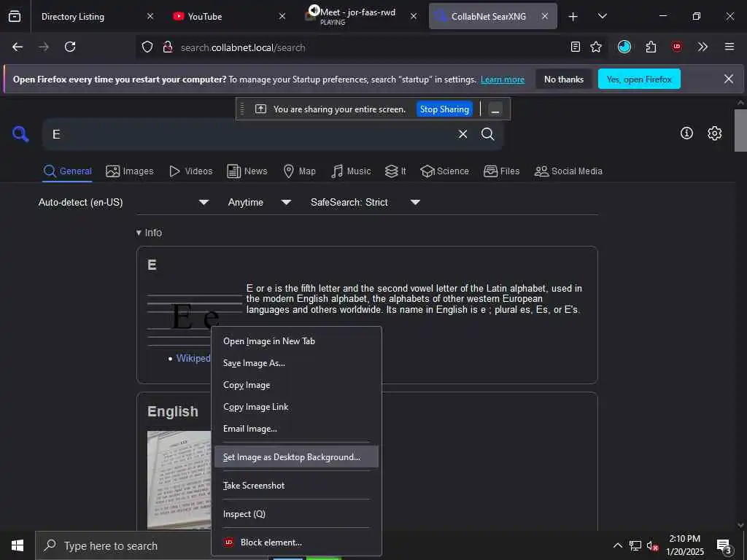This screenshot has width=747, height=560.
Task: List all tabs with the down chevron
Action: click(x=602, y=16)
